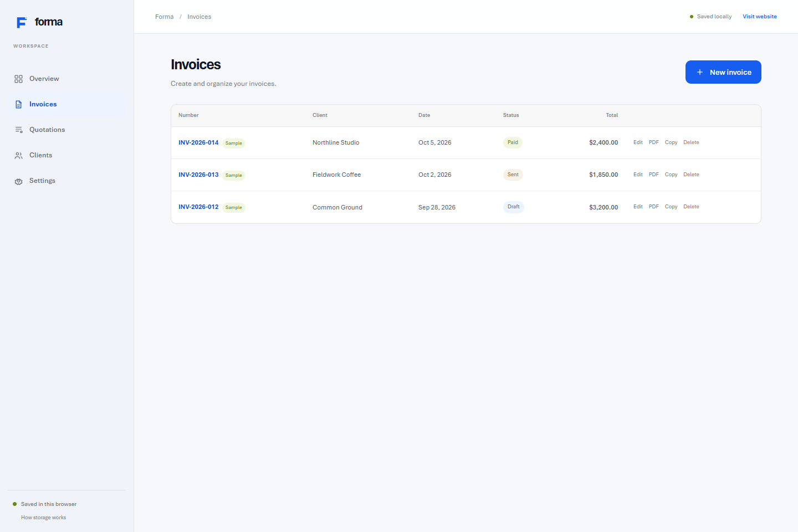798x532 pixels.
Task: Open the Settings gear icon
Action: coord(18,181)
